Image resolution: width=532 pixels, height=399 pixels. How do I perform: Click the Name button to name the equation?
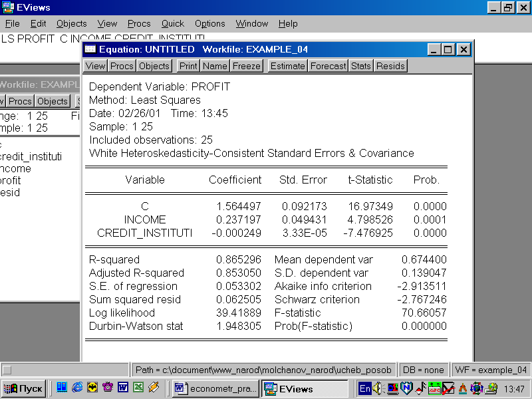215,66
